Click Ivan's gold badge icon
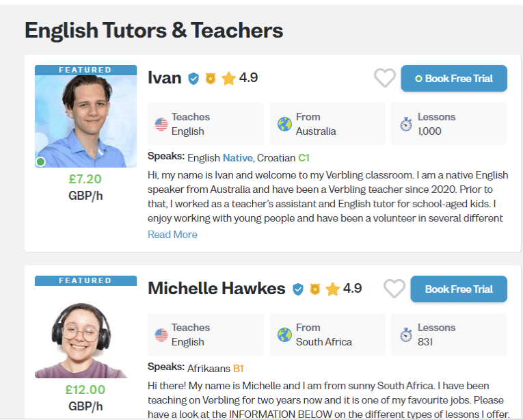The image size is (523, 420). [x=211, y=79]
